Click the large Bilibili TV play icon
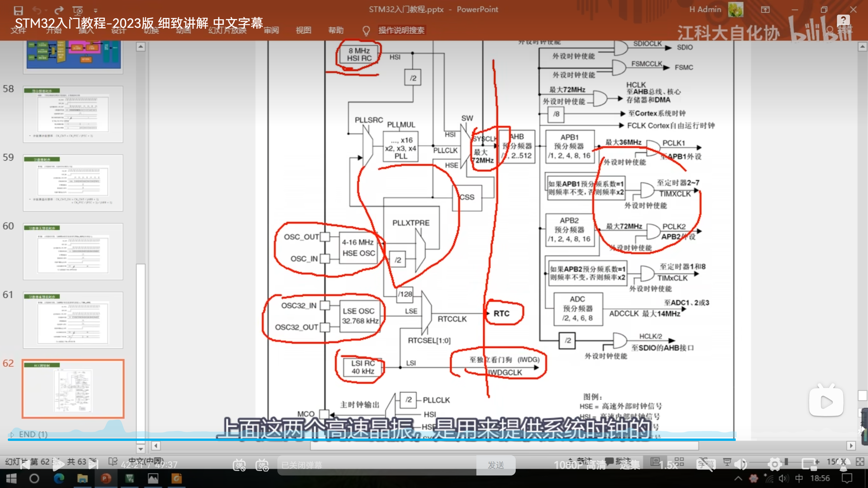The image size is (868, 488). pos(826,402)
